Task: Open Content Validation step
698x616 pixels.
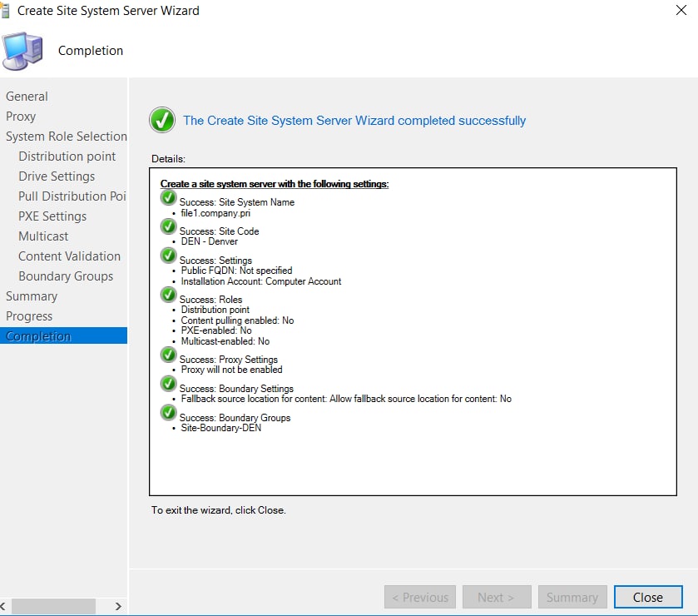Action: pos(69,256)
